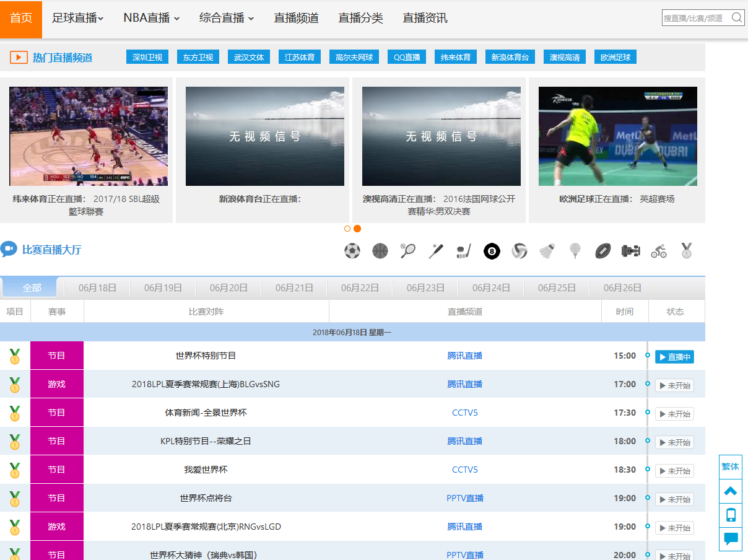Click the medal icon in the RNGvsLGD row
Image resolution: width=748 pixels, height=560 pixels.
15,527
